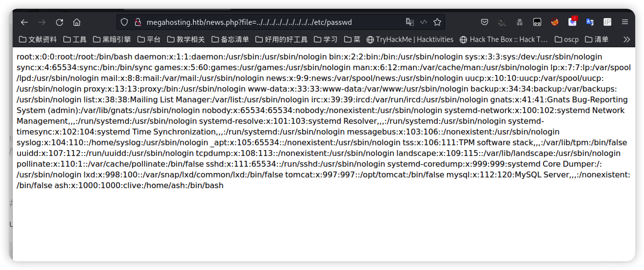The width and height of the screenshot is (644, 270).
Task: Open the 文献资料 bookmarks folder
Action: coord(38,39)
